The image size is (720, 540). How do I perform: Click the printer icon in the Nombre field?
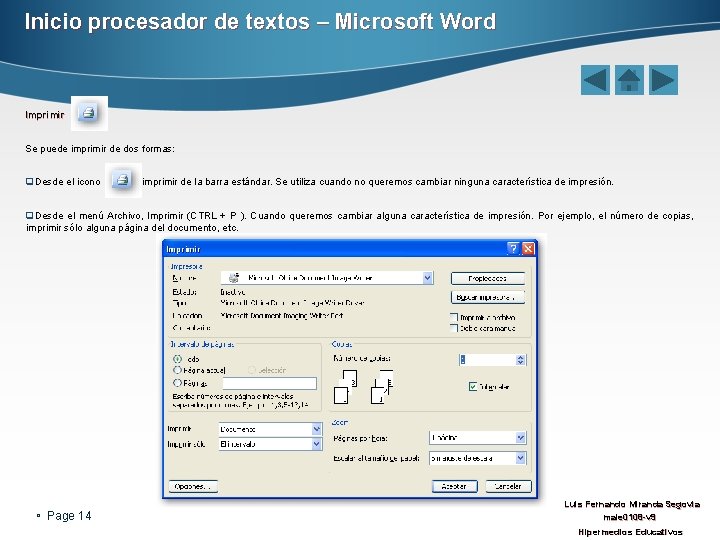click(234, 277)
